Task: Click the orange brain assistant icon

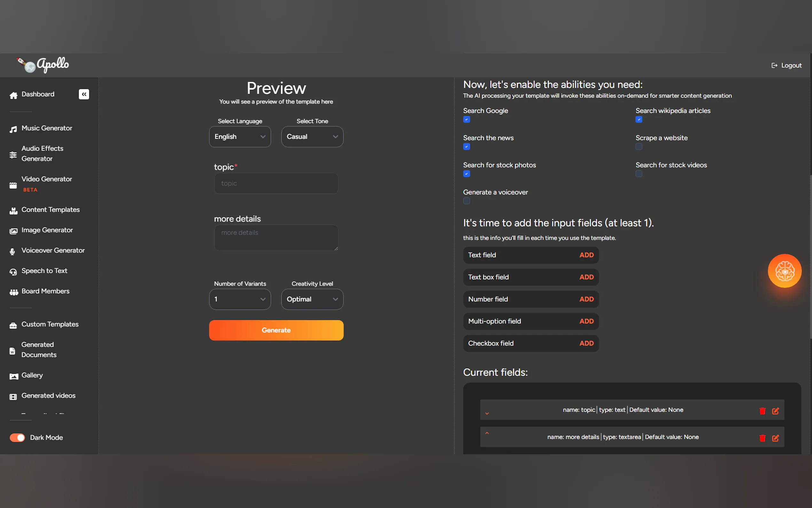Action: click(784, 271)
